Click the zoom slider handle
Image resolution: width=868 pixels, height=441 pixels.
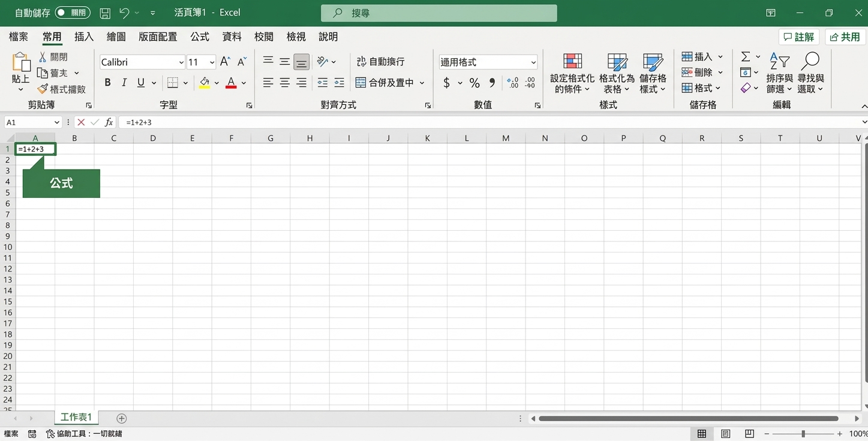pyautogui.click(x=803, y=434)
